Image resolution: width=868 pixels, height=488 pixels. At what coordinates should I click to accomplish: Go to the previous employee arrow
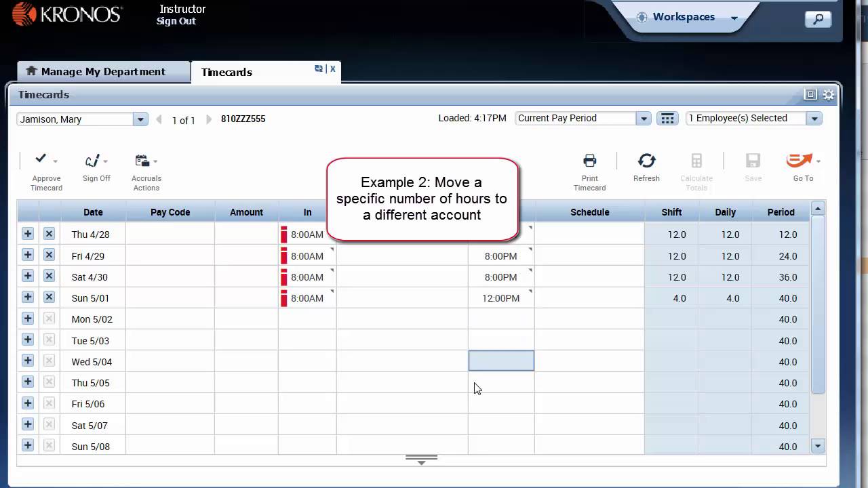(x=159, y=119)
